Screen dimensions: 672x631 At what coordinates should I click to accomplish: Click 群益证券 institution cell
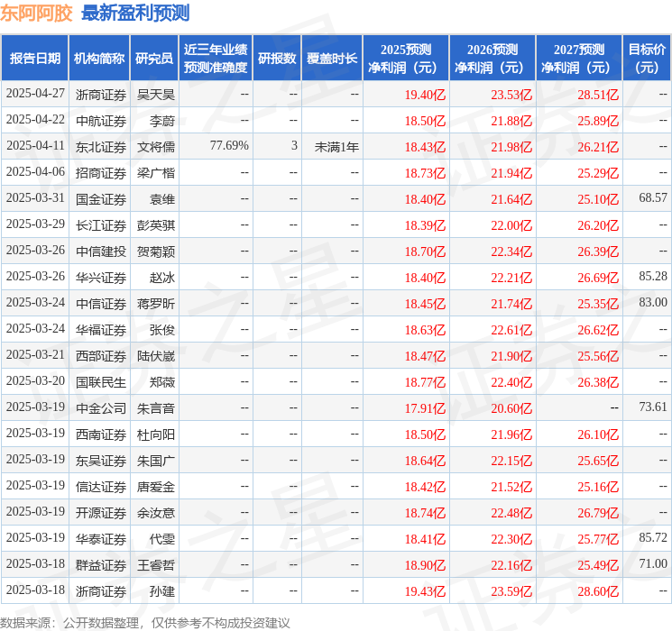point(101,565)
